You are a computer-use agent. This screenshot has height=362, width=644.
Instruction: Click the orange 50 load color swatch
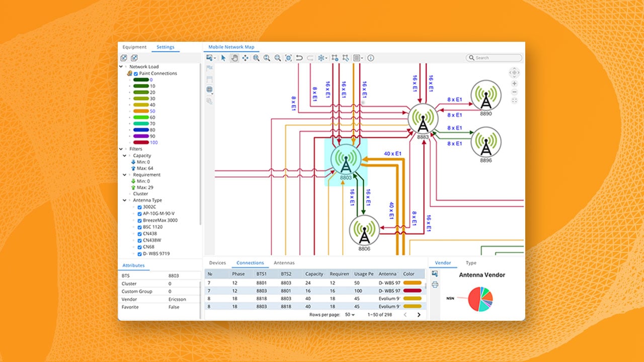click(141, 111)
